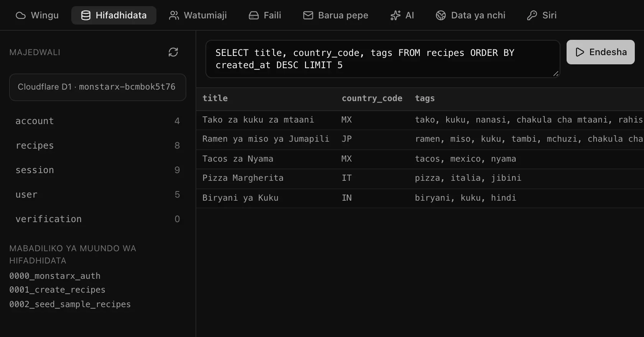Open the session table
The height and width of the screenshot is (337, 644).
(98, 170)
